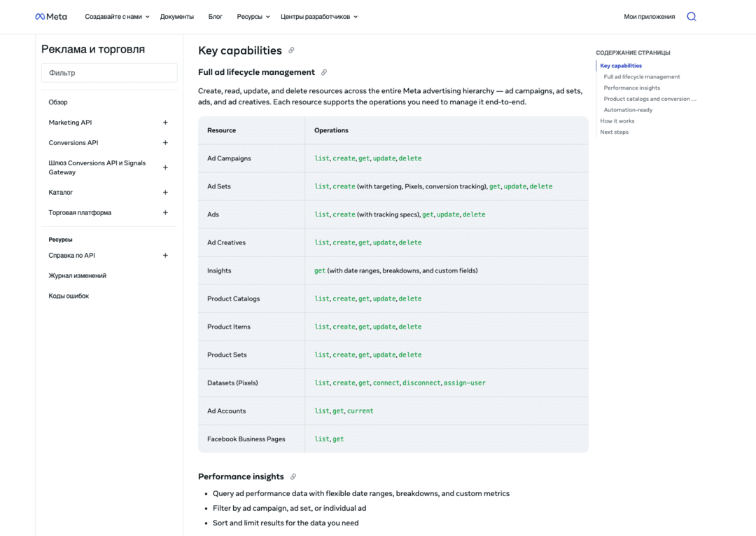The image size is (756, 536).
Task: Jump to Product catalogs and conversion contents link
Action: (x=650, y=99)
